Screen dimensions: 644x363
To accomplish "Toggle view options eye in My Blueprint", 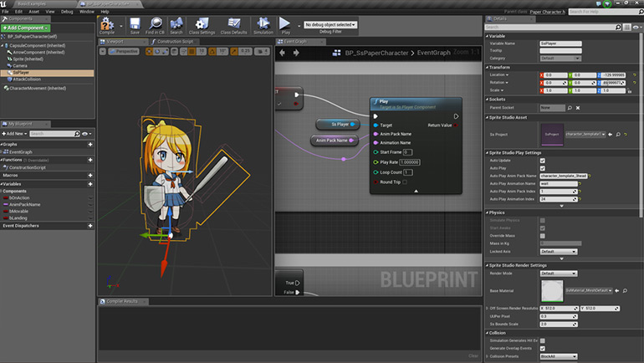I will click(87, 134).
